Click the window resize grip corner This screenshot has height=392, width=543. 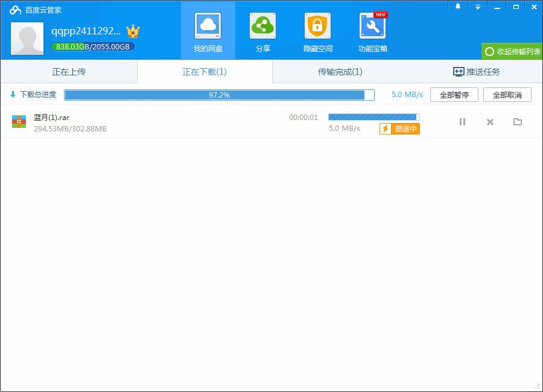[x=538, y=387]
